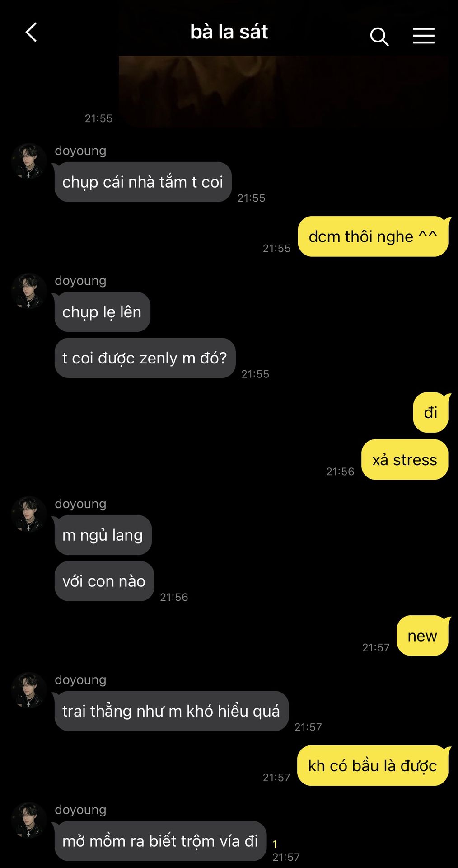This screenshot has width=458, height=868.
Task: Tap the back arrow icon
Action: coord(31,33)
